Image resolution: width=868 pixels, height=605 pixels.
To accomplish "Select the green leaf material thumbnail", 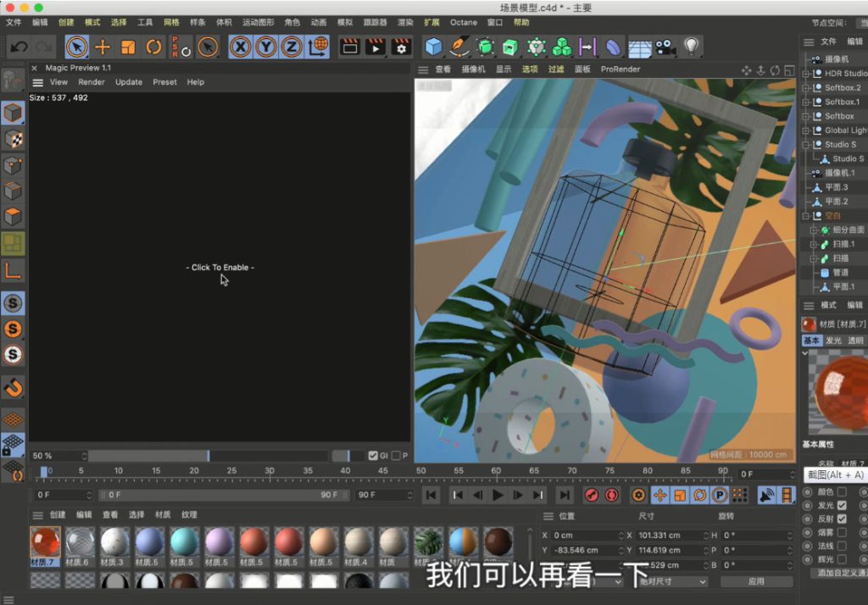I will click(x=428, y=541).
